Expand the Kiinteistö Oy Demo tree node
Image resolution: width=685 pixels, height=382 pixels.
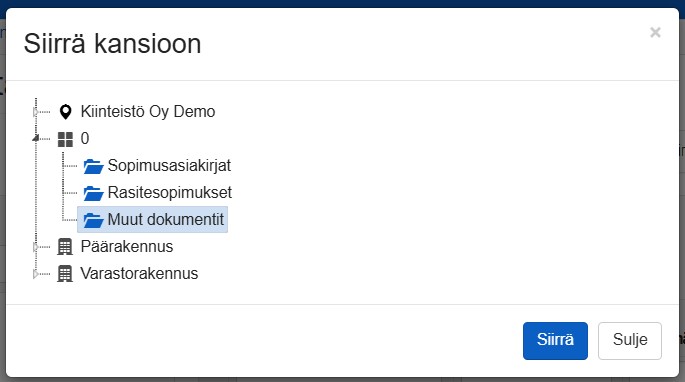[x=35, y=112]
